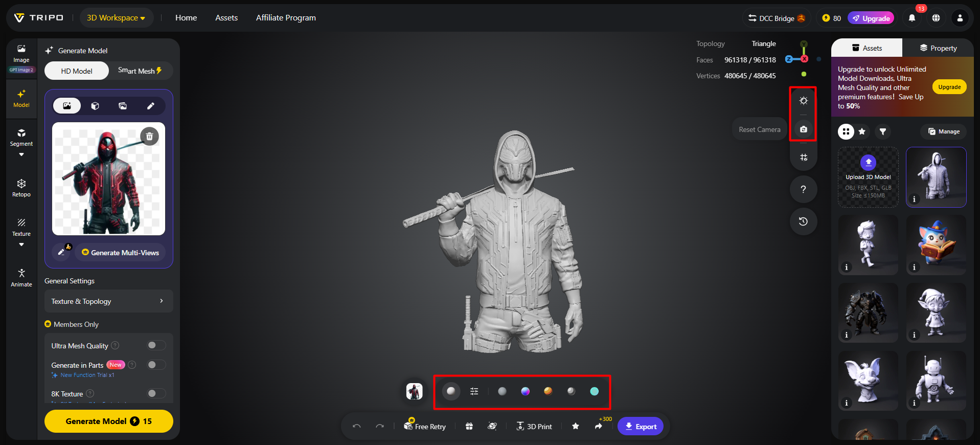Click the Reset Camera icon
Image resolution: width=980 pixels, height=445 pixels.
(x=804, y=129)
